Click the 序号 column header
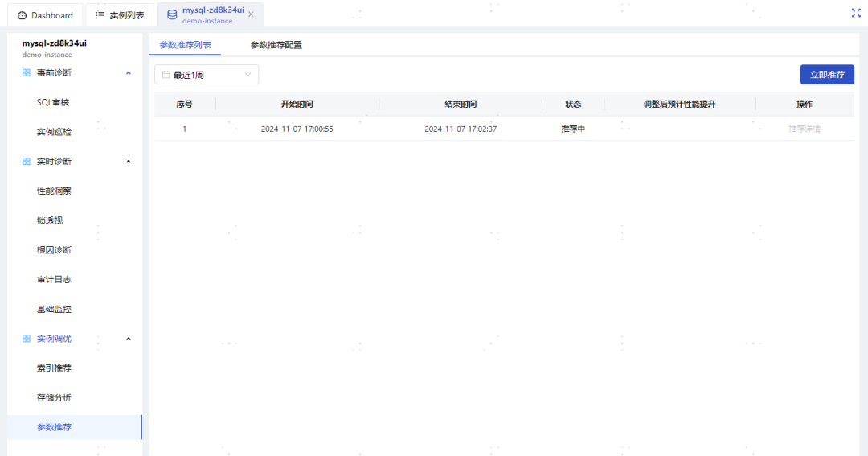 pyautogui.click(x=184, y=105)
